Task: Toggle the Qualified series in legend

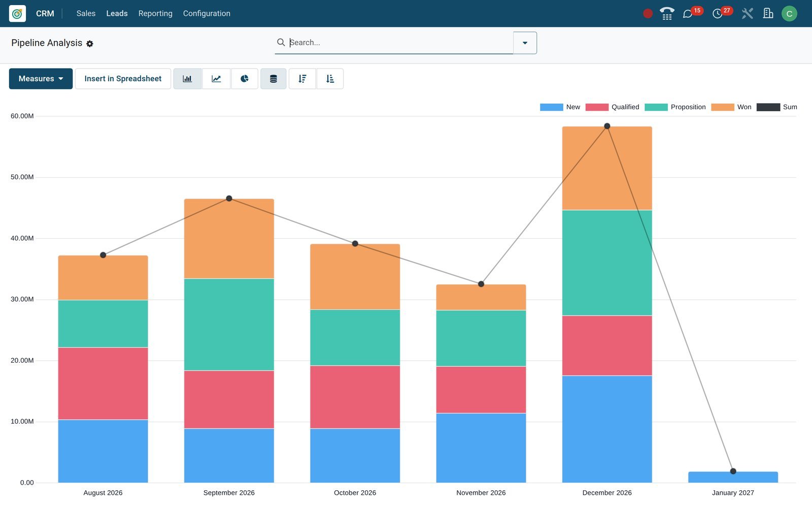Action: (612, 107)
